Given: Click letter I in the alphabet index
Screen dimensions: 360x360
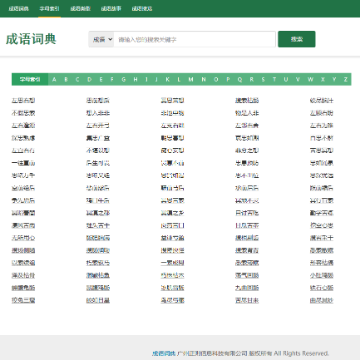Looking at the screenshot, I should tap(146, 79).
